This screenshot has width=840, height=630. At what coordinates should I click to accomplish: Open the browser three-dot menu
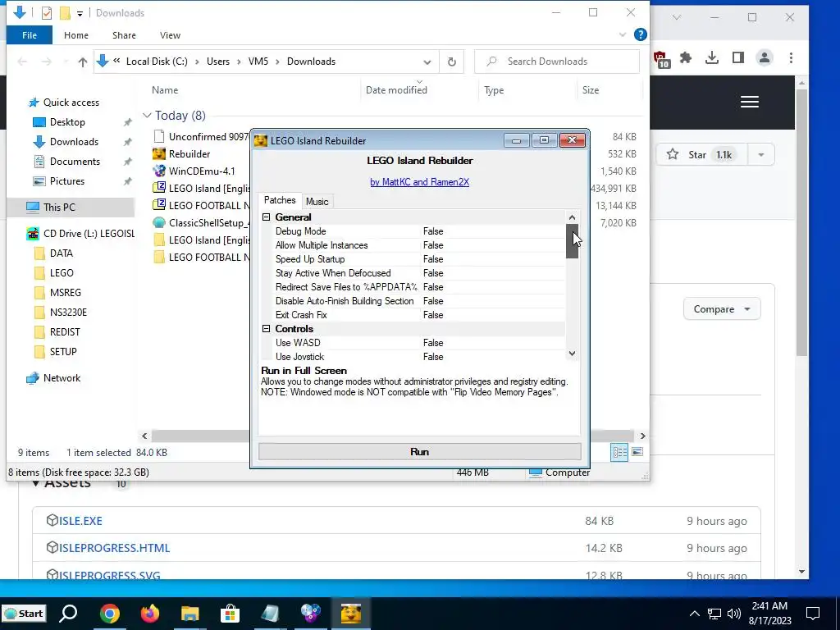[x=792, y=58]
